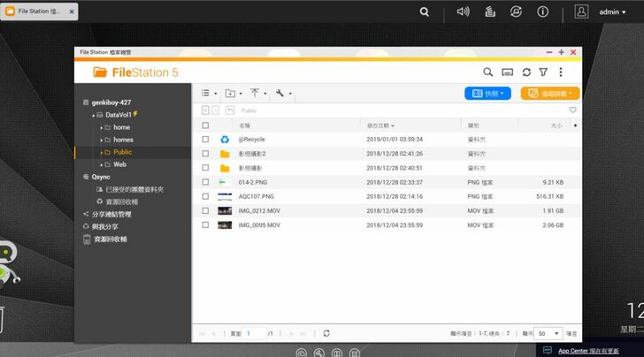Click the remote media streaming icon in header

(x=507, y=72)
